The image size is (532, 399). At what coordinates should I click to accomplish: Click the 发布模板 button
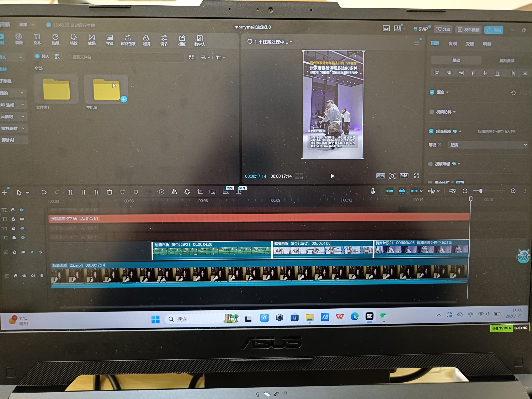pyautogui.click(x=469, y=30)
